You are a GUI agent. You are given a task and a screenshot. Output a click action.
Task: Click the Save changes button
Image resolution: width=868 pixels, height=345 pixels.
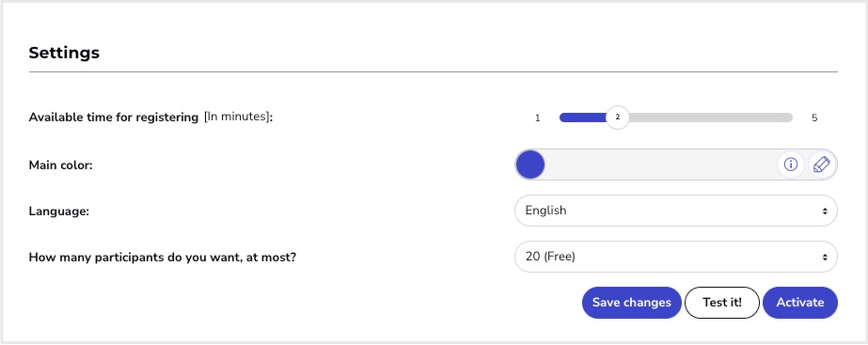(632, 303)
